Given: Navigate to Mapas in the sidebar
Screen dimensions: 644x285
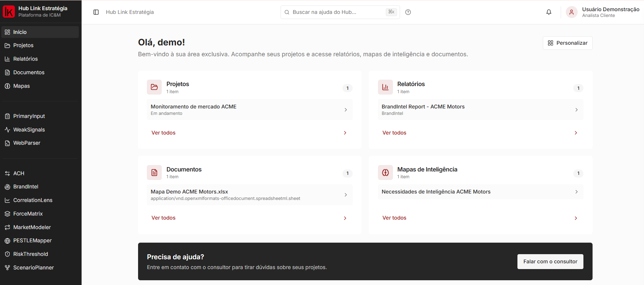Looking at the screenshot, I should tap(40, 86).
